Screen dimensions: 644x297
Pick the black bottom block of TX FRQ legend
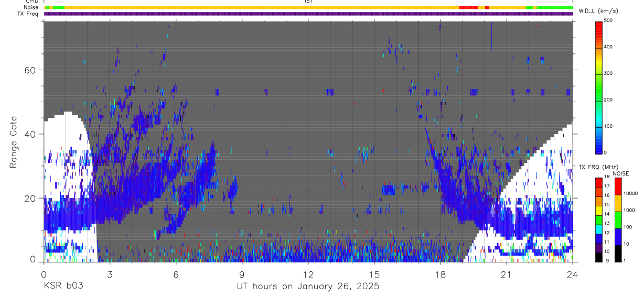click(598, 257)
